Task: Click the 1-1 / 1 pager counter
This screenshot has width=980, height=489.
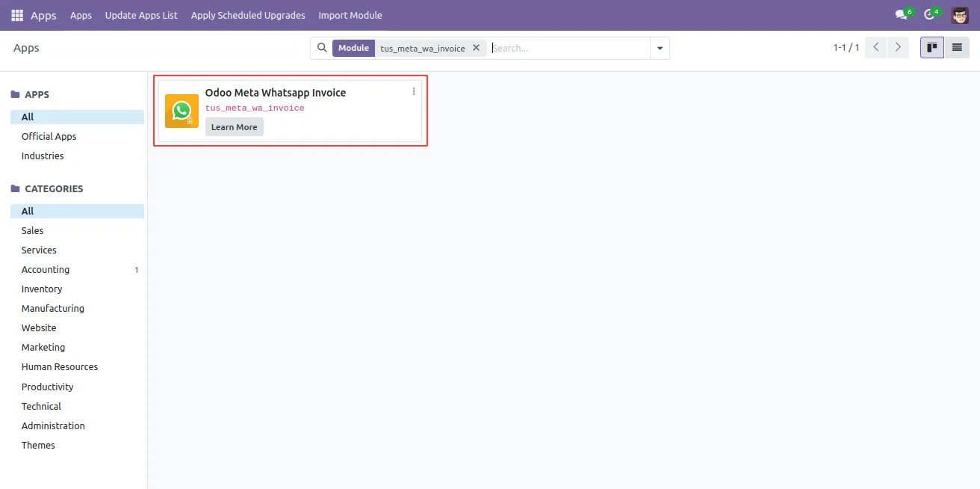Action: (x=846, y=47)
